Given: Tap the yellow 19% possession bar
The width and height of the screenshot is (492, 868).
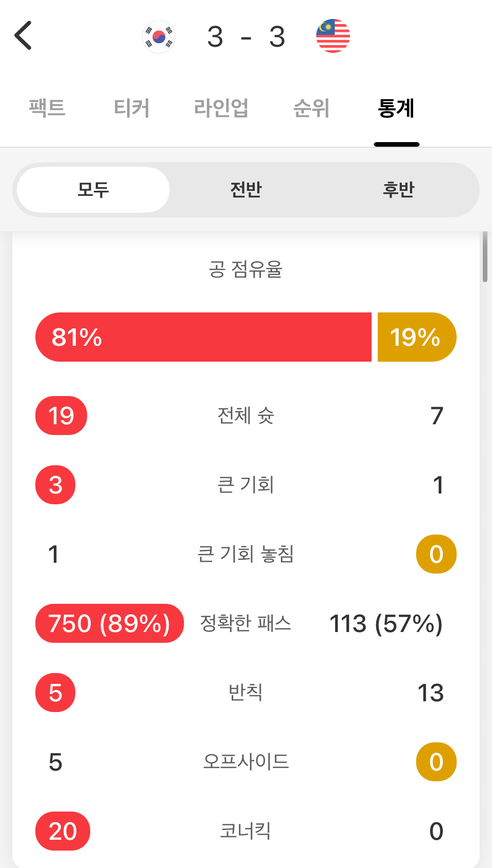Looking at the screenshot, I should (x=417, y=337).
